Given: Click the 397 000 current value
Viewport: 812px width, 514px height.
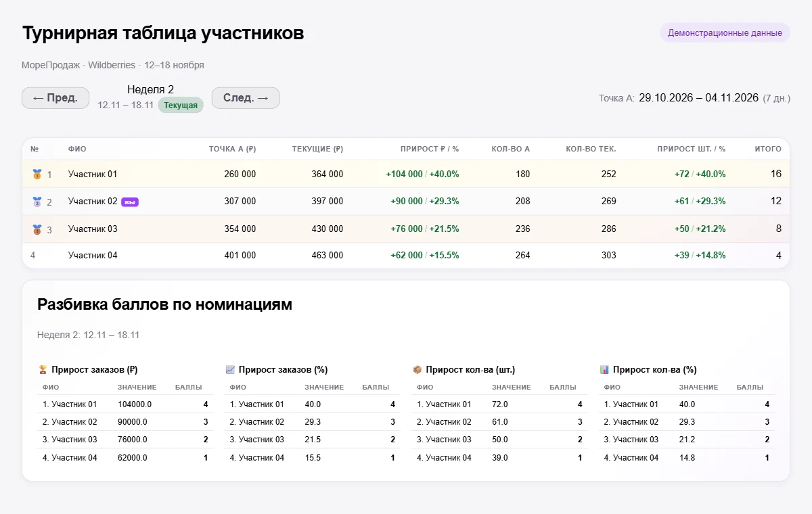Looking at the screenshot, I should (x=328, y=202).
